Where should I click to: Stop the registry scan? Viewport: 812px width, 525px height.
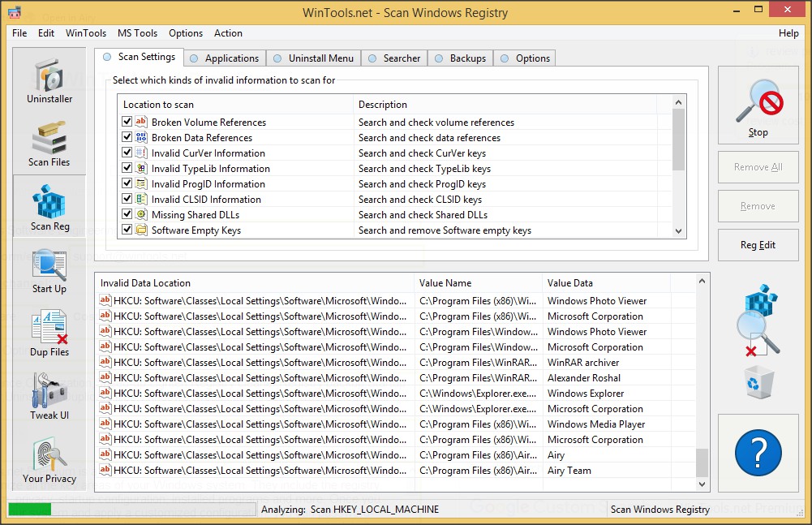(x=758, y=105)
